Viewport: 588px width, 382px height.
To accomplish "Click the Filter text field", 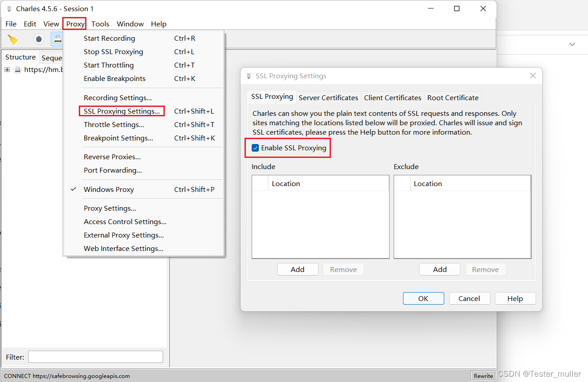I will (95, 357).
